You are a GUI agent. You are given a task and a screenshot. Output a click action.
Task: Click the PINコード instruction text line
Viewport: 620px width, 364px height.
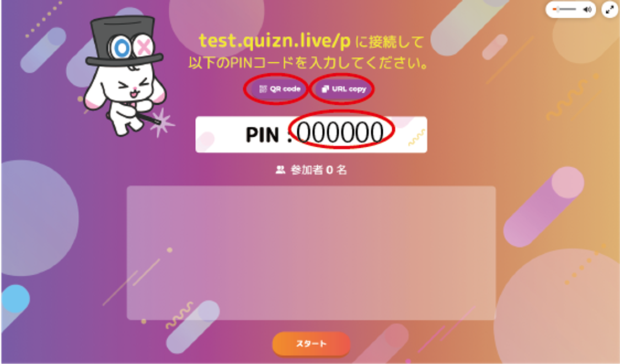308,63
